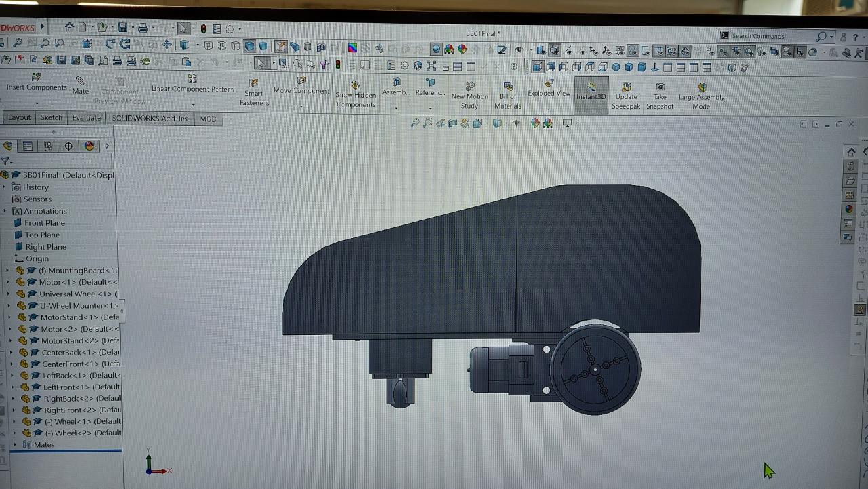Open the Smart Fasteners tool
868x489 pixels.
254,92
